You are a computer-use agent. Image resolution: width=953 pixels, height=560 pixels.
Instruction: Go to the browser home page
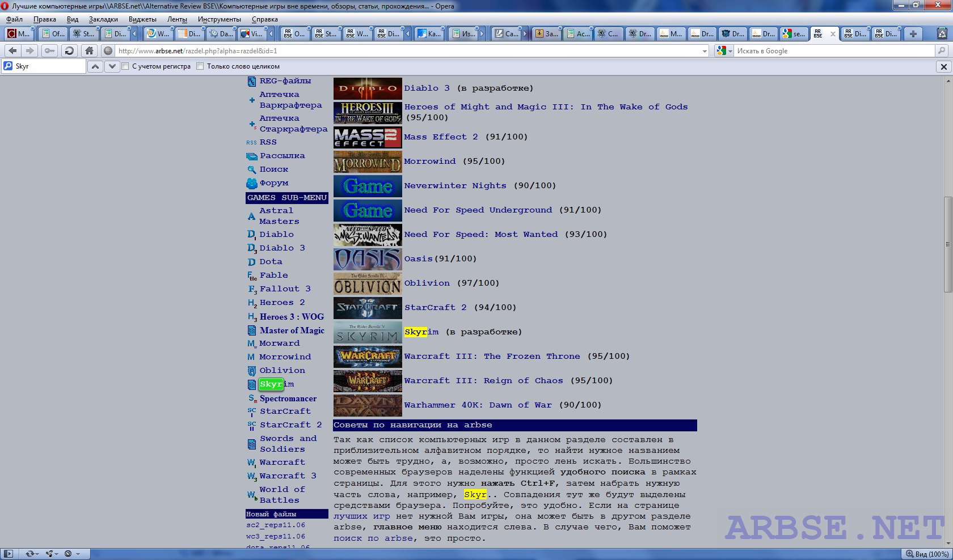coord(89,50)
